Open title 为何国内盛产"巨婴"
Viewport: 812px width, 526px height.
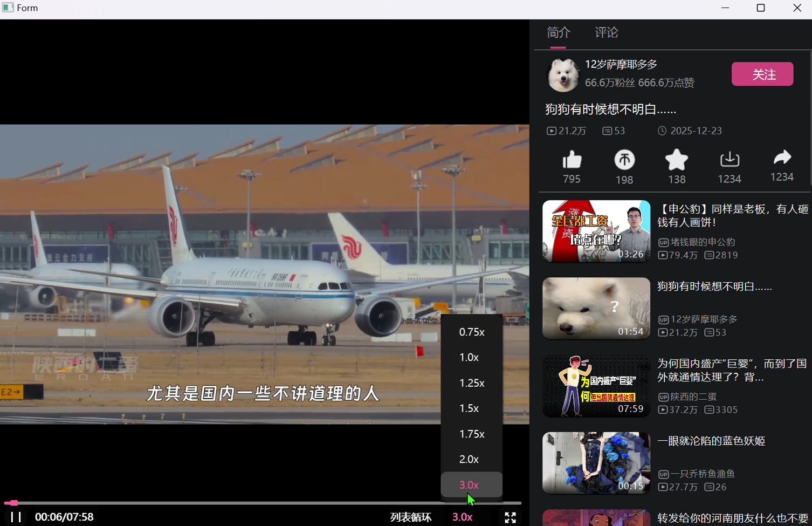point(732,370)
